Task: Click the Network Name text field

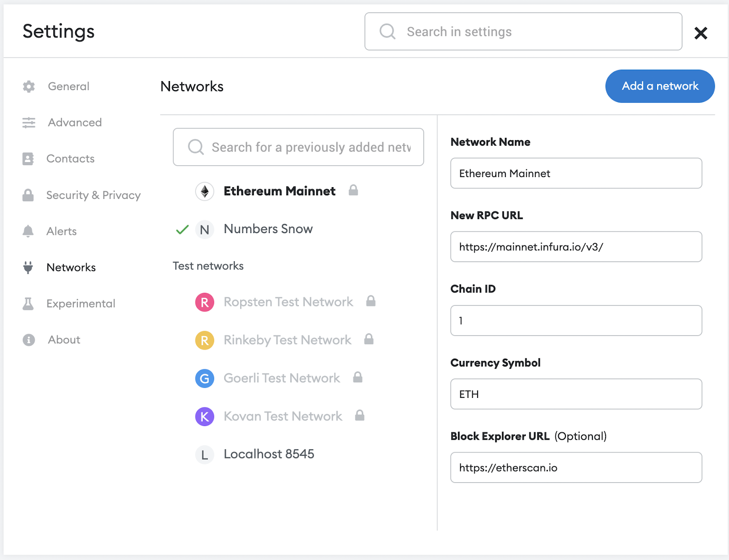Action: [x=576, y=173]
